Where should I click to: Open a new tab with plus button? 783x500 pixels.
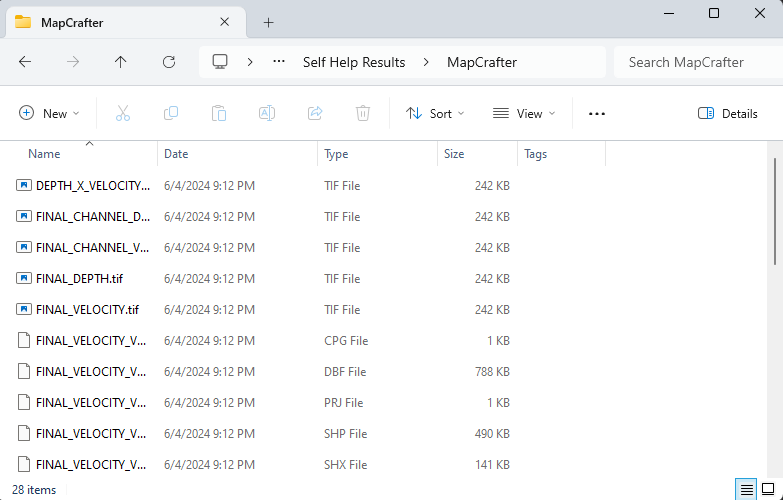point(268,22)
